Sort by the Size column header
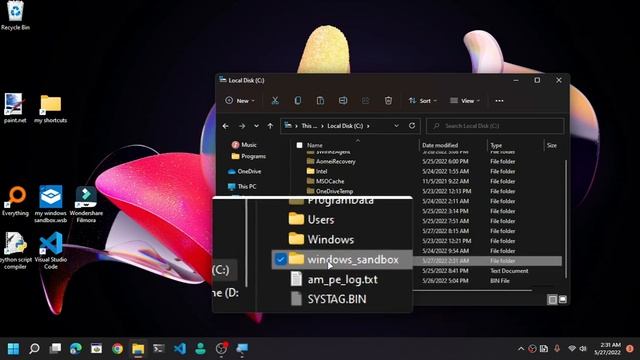 click(x=552, y=145)
